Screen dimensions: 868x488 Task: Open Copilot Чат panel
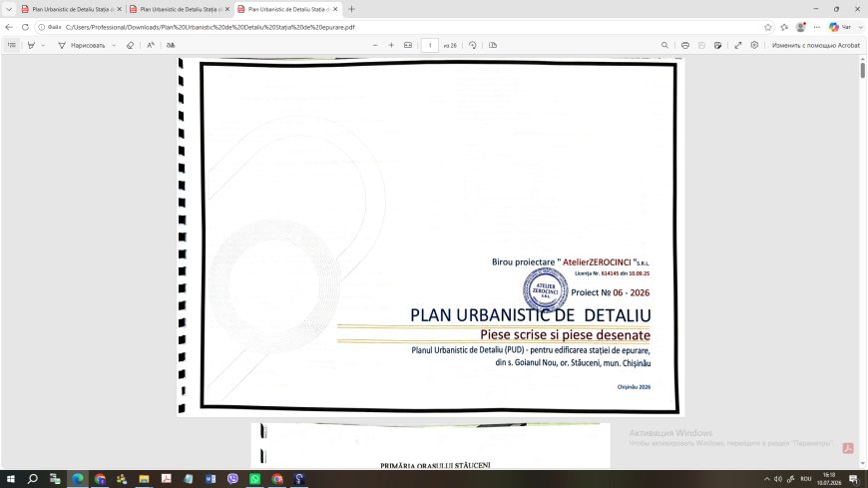pyautogui.click(x=840, y=27)
